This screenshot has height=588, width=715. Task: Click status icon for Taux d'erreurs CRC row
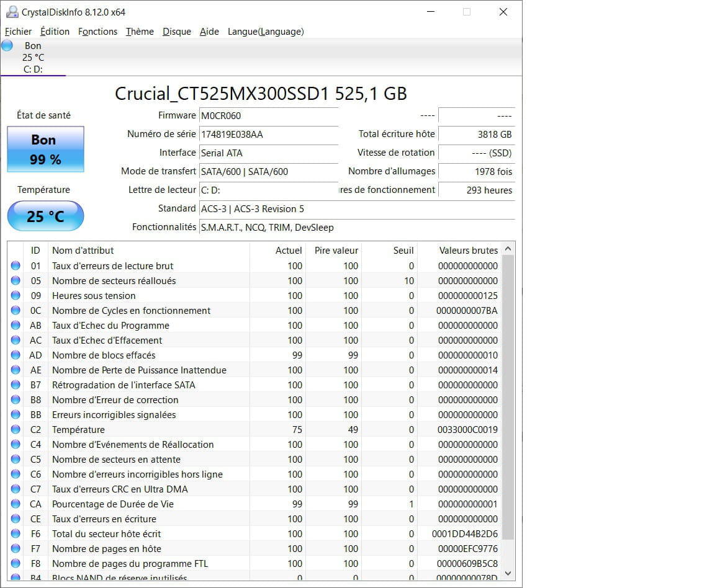coord(16,489)
